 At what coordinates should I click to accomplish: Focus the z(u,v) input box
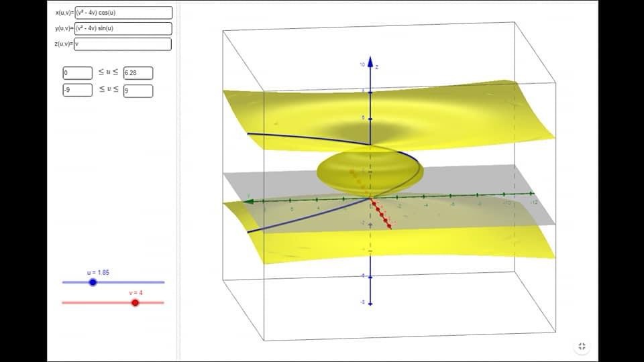pos(123,44)
